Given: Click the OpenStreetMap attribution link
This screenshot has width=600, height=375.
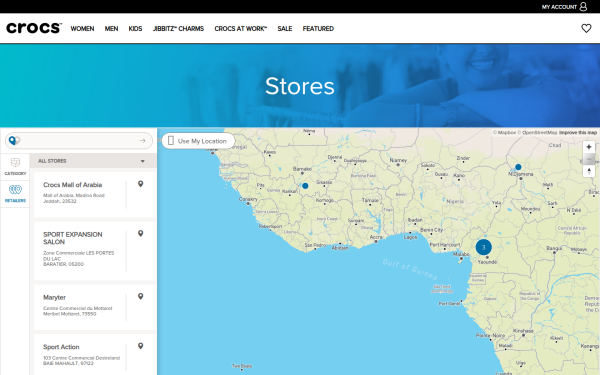Looking at the screenshot, I should click(x=537, y=132).
